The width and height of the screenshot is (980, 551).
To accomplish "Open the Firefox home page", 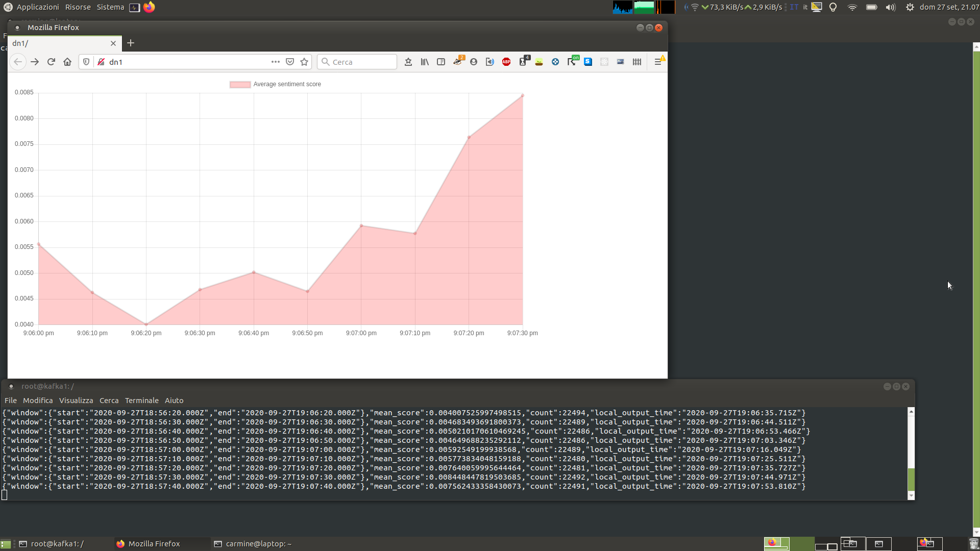I will 67,62.
